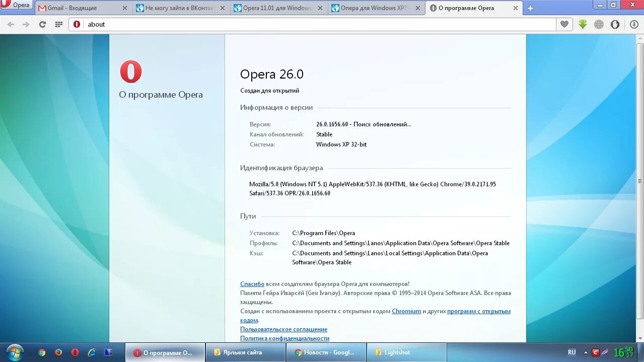The width and height of the screenshot is (644, 362).
Task: Open the round black-and-white extension icon
Action: 615,24
